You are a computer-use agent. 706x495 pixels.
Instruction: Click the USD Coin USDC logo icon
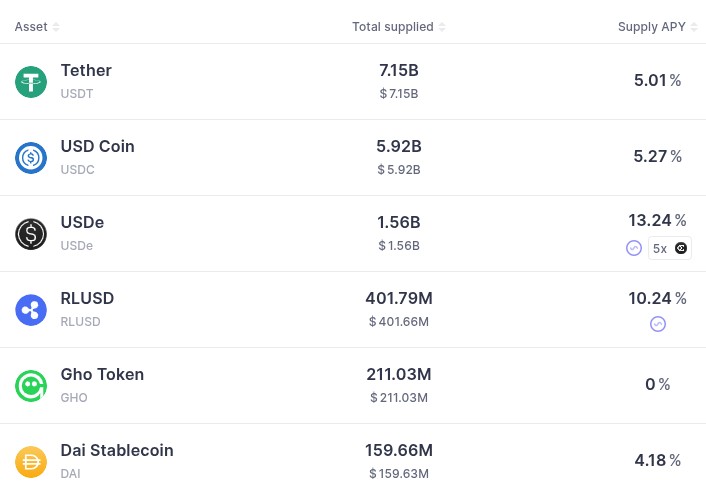tap(31, 158)
